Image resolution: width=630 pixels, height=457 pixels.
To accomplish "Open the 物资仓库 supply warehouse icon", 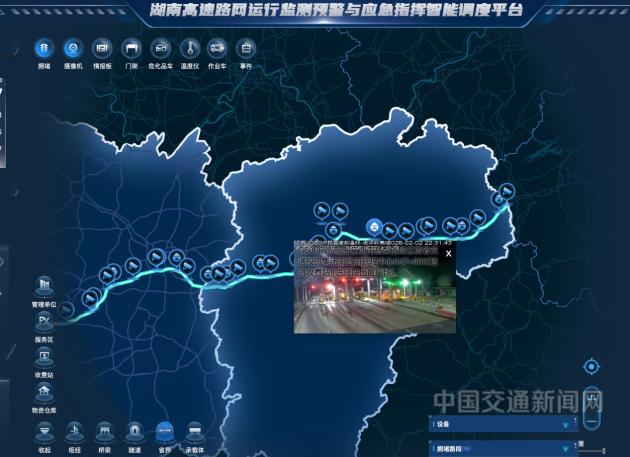I will (44, 393).
